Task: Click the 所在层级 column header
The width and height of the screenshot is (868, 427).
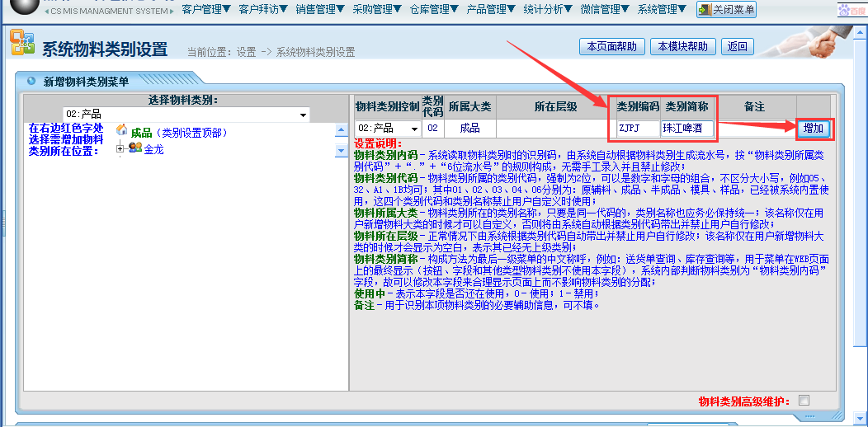Action: (x=555, y=106)
